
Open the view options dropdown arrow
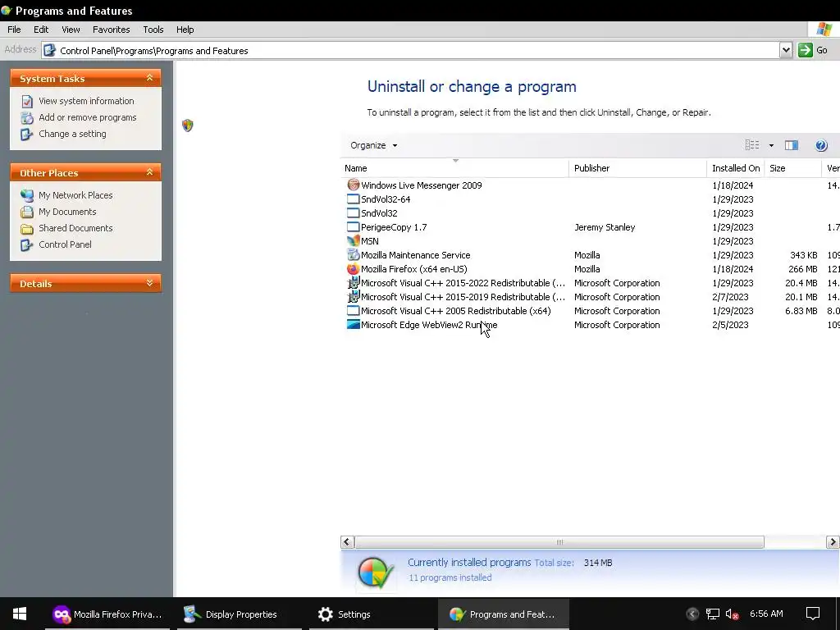tap(771, 145)
